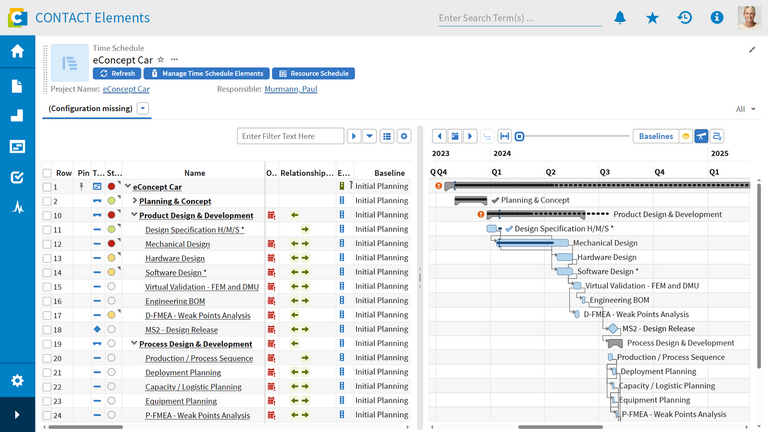This screenshot has width=768, height=432.
Task: Move Gantt timeline to next period
Action: tap(470, 136)
